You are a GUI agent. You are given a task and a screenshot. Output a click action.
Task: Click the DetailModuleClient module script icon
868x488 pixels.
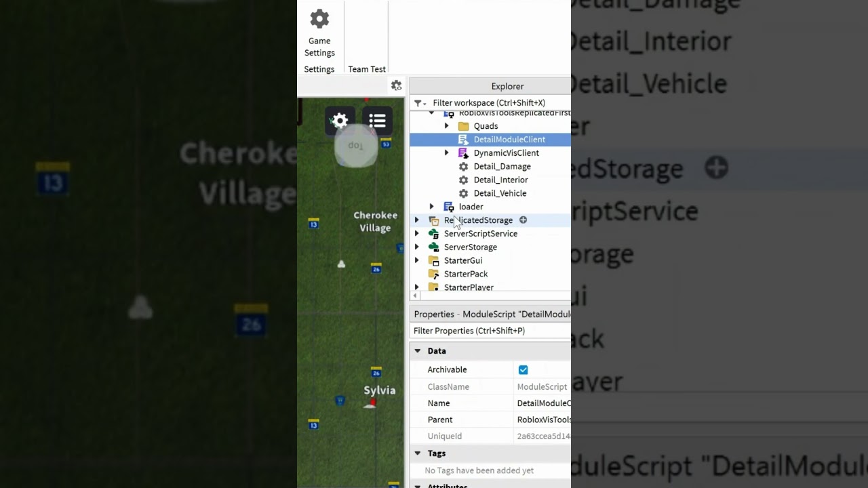[x=463, y=140]
